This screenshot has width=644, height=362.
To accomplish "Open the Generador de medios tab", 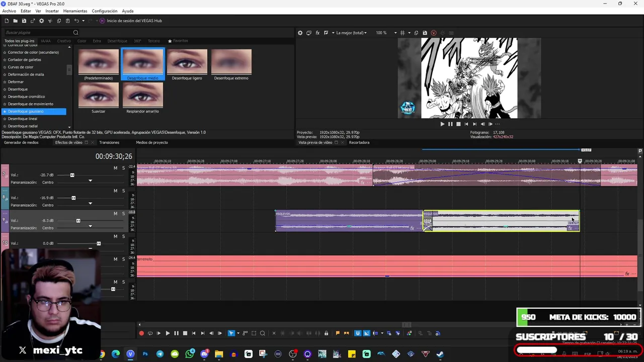I will 21,142.
